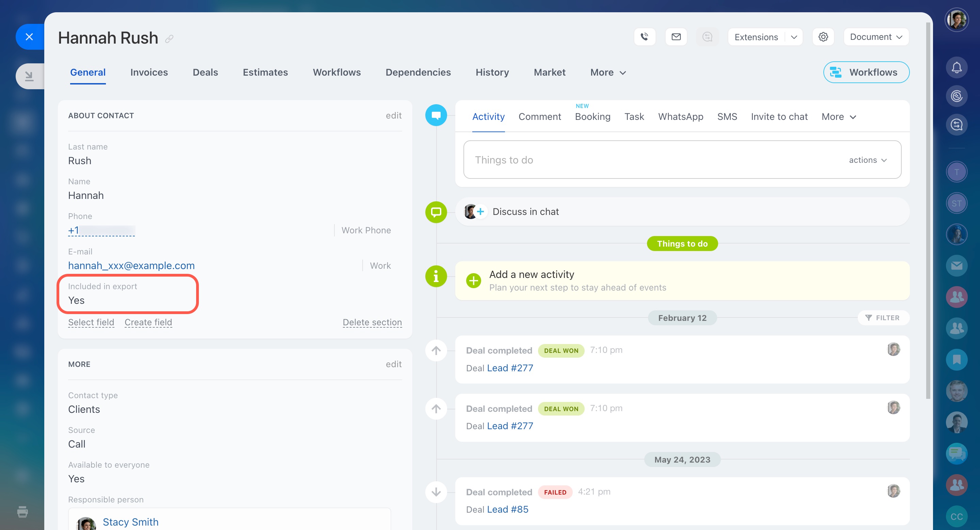The width and height of the screenshot is (980, 530).
Task: Expand the Extensions dropdown arrow
Action: point(794,37)
